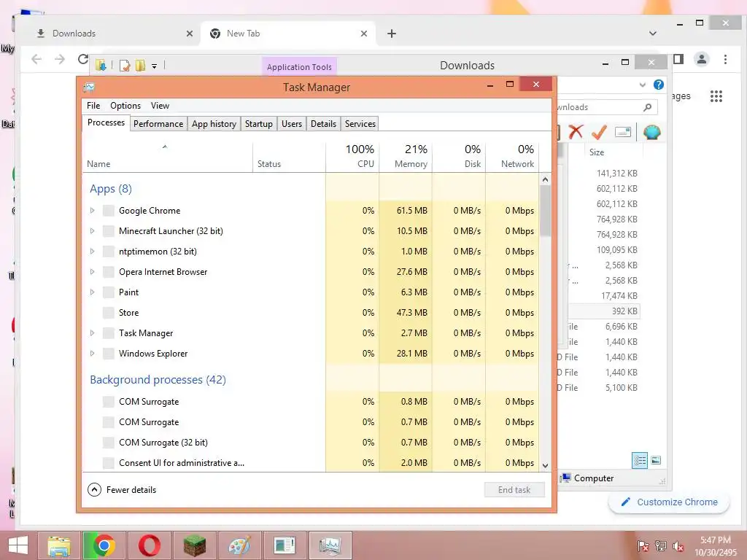Screen dimensions: 747x560
Task: Click the blue shell icon in Downloads ribbon
Action: click(651, 132)
